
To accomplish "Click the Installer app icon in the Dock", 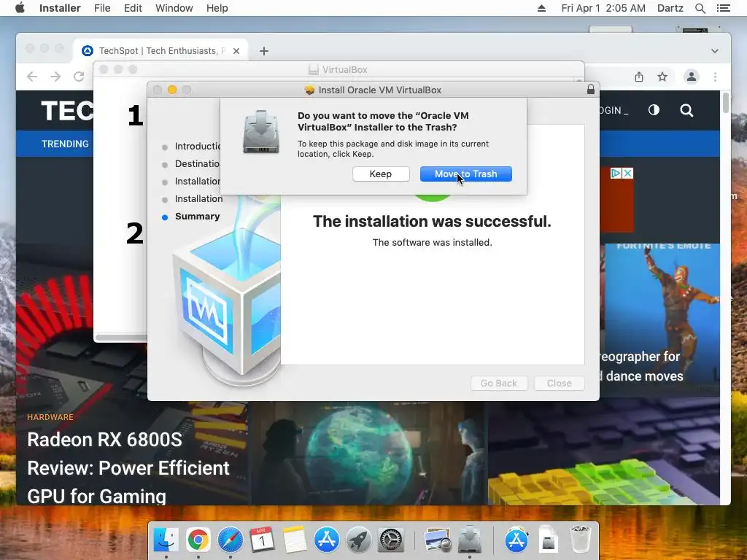I will coord(470,540).
